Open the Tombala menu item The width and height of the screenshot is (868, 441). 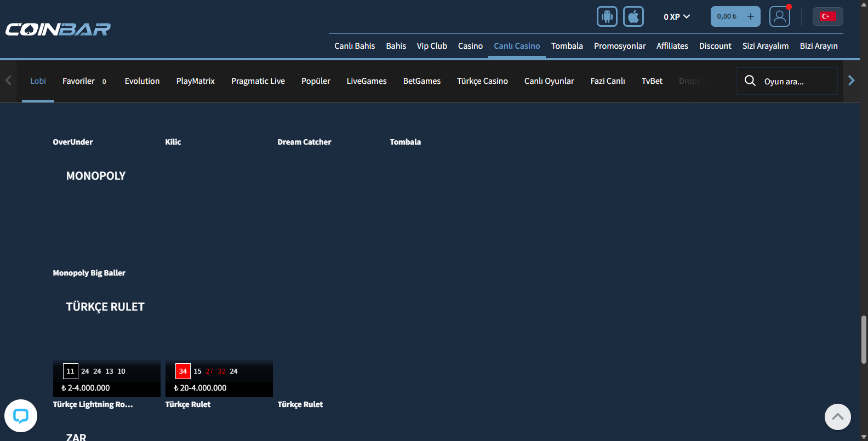point(567,46)
